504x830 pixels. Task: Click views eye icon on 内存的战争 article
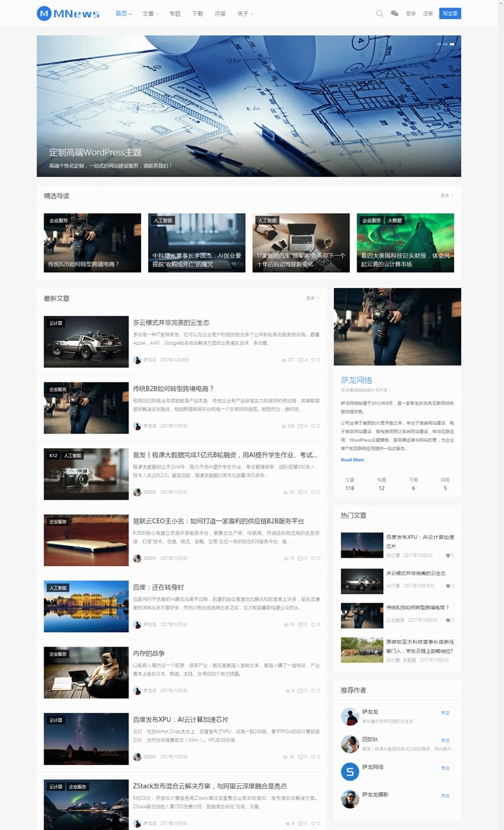(x=288, y=691)
